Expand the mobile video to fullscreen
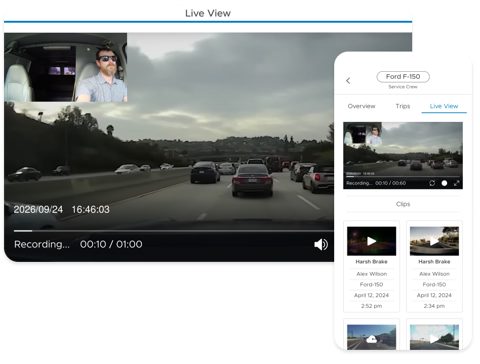The image size is (480, 364). coord(457,183)
